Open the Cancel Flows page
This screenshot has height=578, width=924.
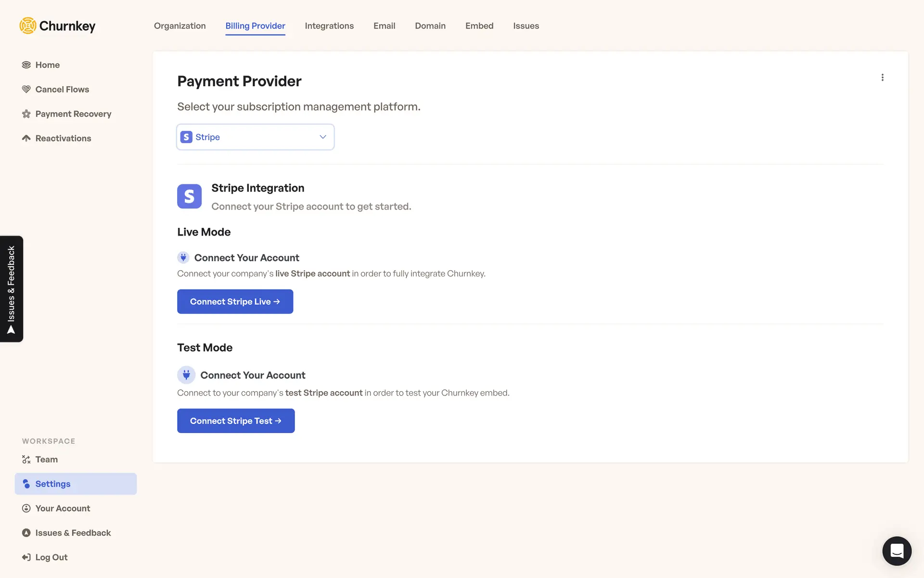point(62,90)
